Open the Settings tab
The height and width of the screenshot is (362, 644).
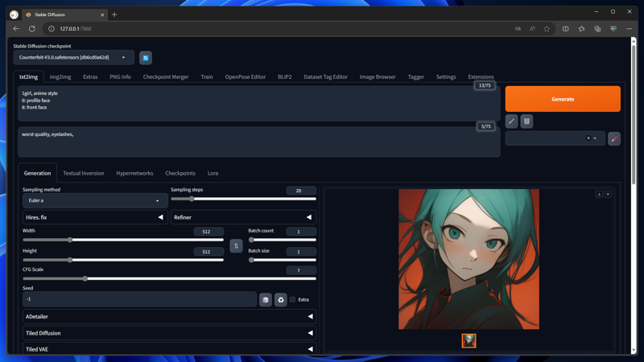point(446,76)
